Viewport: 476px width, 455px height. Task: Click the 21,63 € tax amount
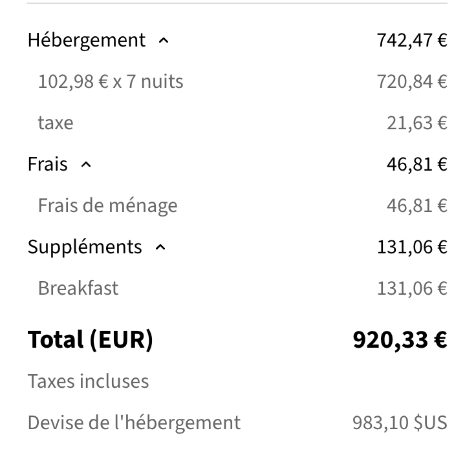click(417, 123)
